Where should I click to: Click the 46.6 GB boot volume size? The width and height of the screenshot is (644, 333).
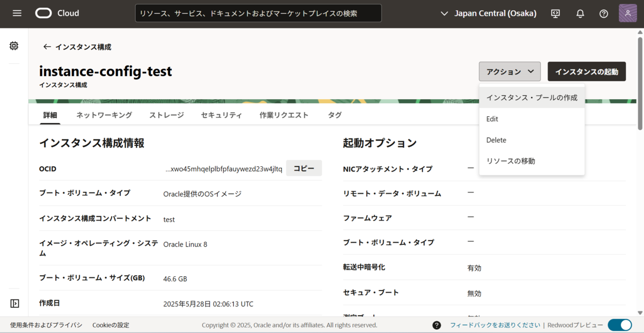[x=175, y=279]
